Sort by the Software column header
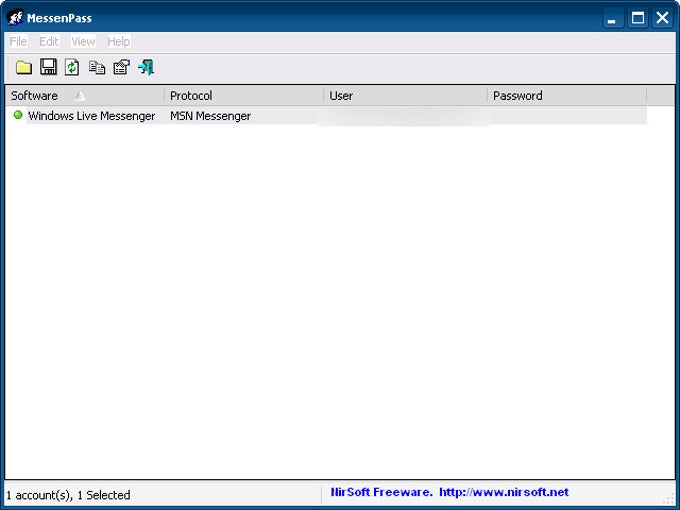 tap(85, 95)
